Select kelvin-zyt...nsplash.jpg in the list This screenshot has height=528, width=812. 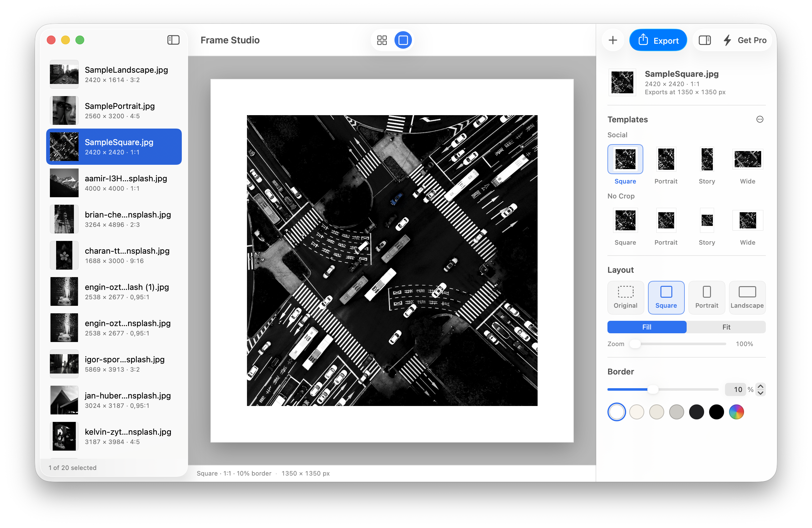point(114,436)
